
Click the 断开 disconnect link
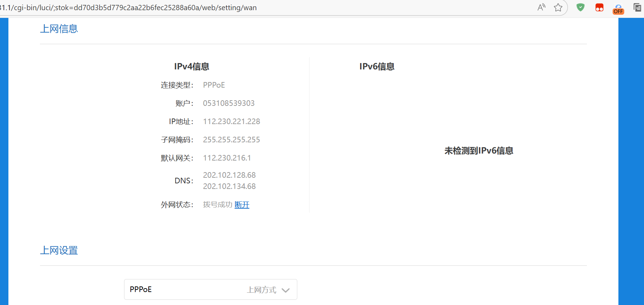pyautogui.click(x=242, y=205)
